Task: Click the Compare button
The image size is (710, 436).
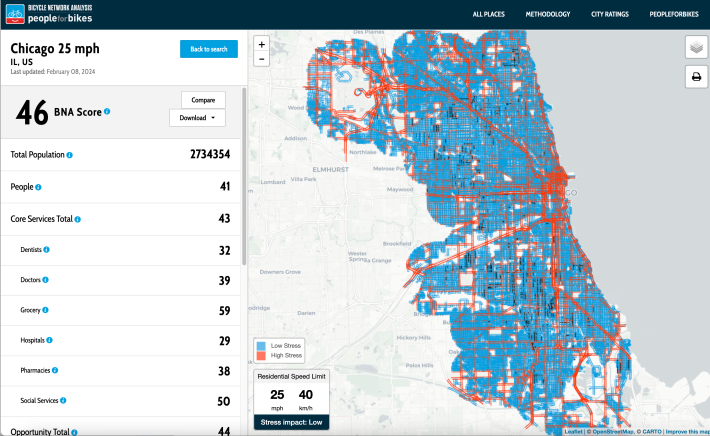Action: [203, 99]
